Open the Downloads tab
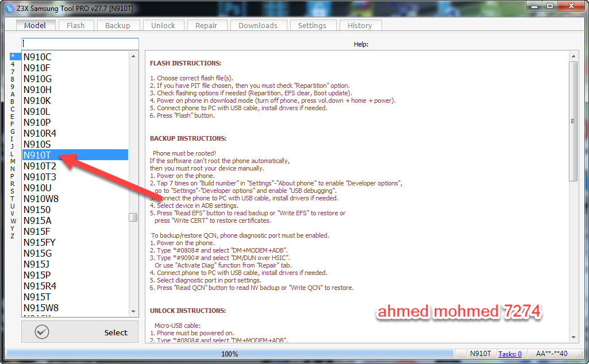 (x=258, y=25)
